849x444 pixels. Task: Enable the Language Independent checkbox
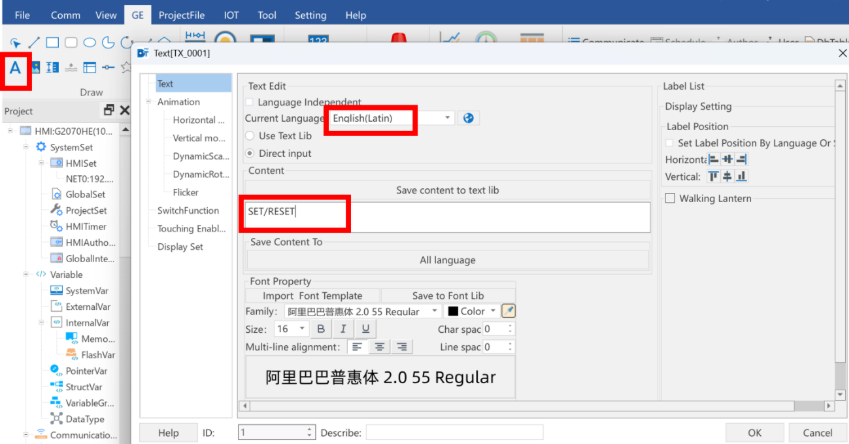click(249, 102)
